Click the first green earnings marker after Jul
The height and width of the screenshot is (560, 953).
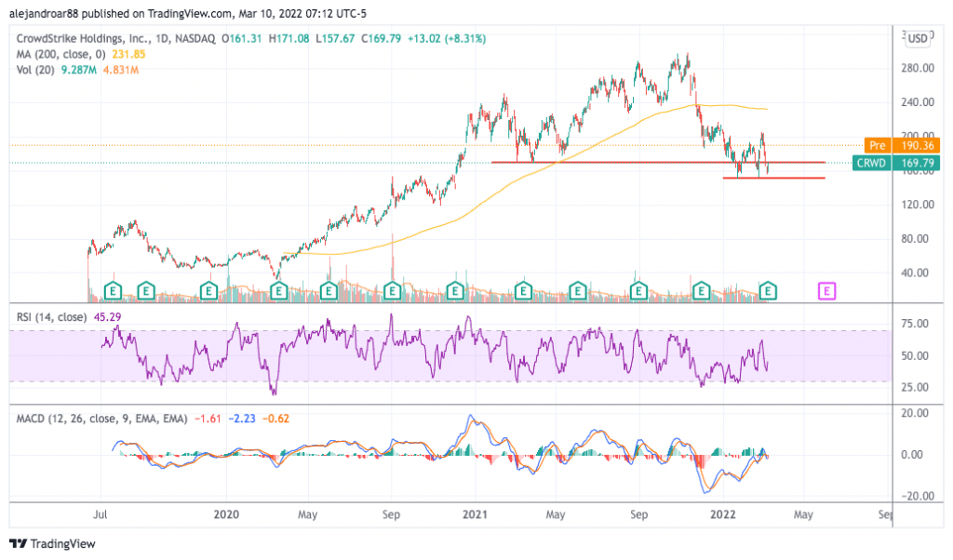(x=113, y=291)
